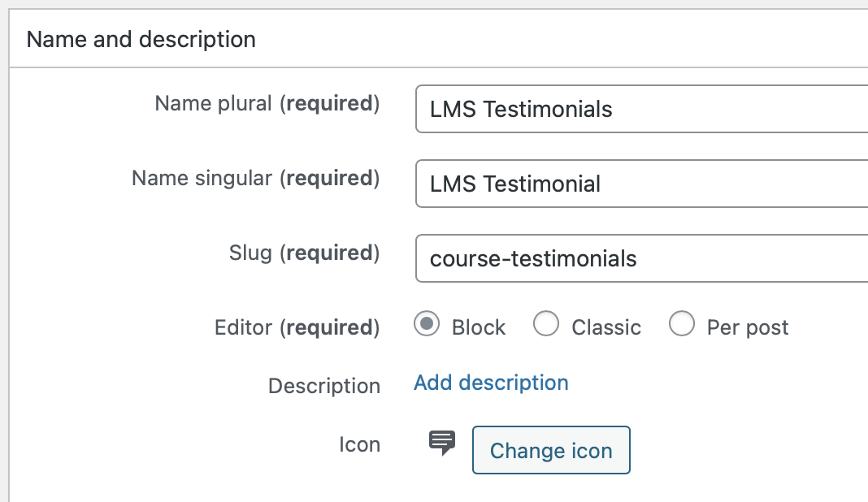This screenshot has width=868, height=502.
Task: Click the "Block" label text
Action: coord(478,327)
